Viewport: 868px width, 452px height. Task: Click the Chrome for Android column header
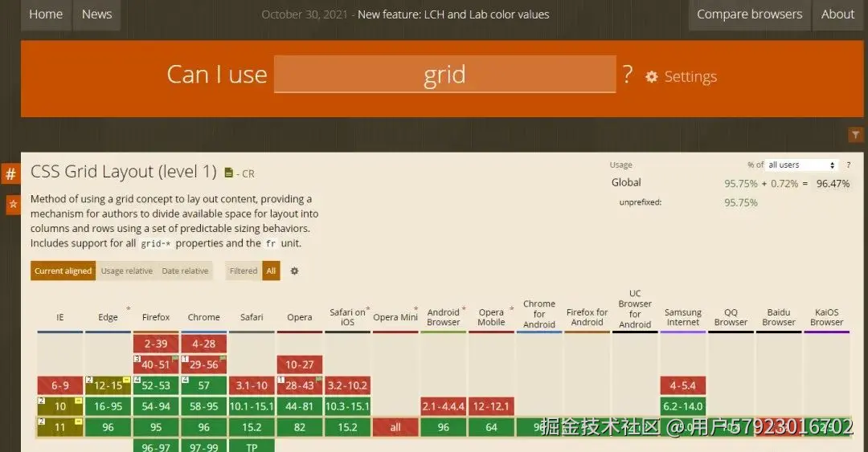(539, 314)
